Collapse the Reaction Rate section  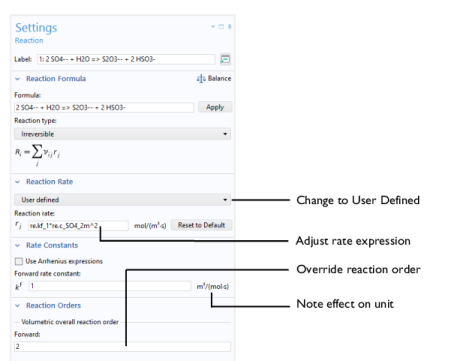(18, 182)
